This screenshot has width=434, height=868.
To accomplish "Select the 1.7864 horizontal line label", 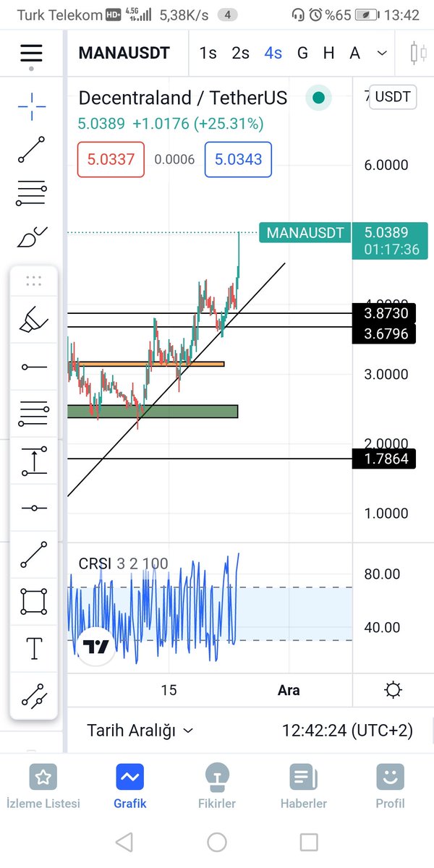I will [384, 459].
